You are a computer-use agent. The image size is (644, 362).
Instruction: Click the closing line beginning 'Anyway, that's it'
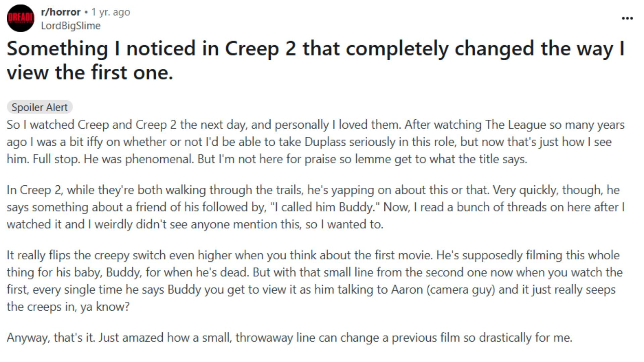289,337
